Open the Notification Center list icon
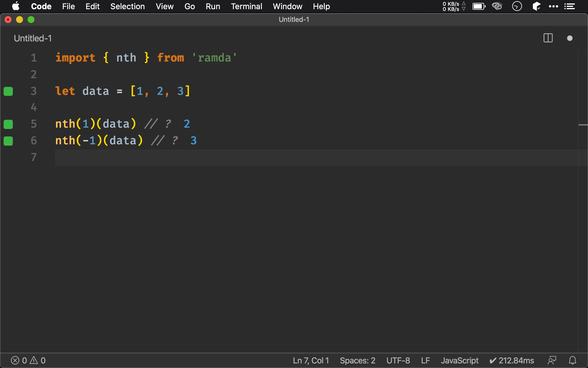This screenshot has width=588, height=368. click(x=570, y=6)
